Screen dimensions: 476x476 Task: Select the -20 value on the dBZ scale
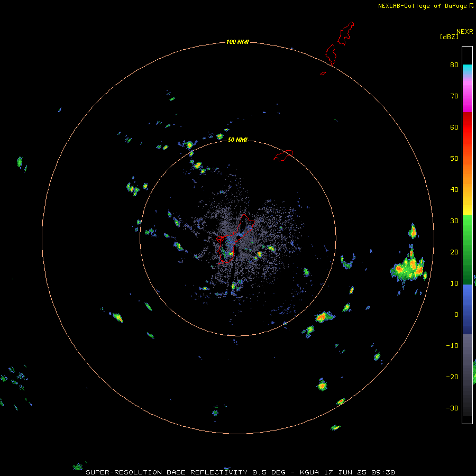coord(452,377)
